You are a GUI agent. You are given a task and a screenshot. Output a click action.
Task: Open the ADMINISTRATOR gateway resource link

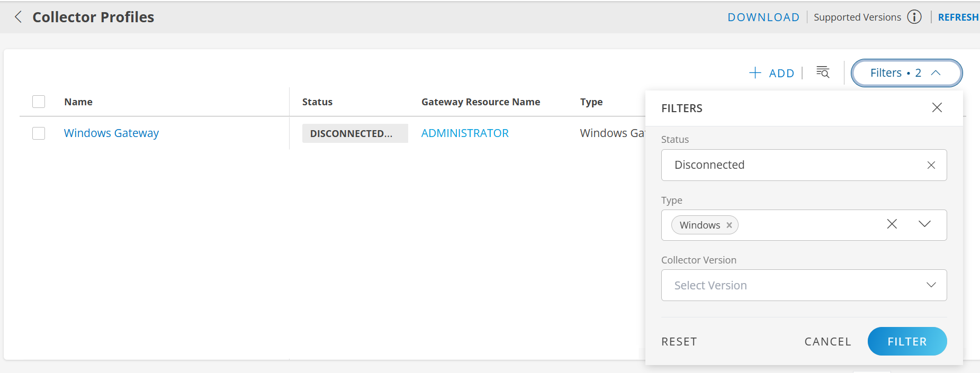point(464,133)
